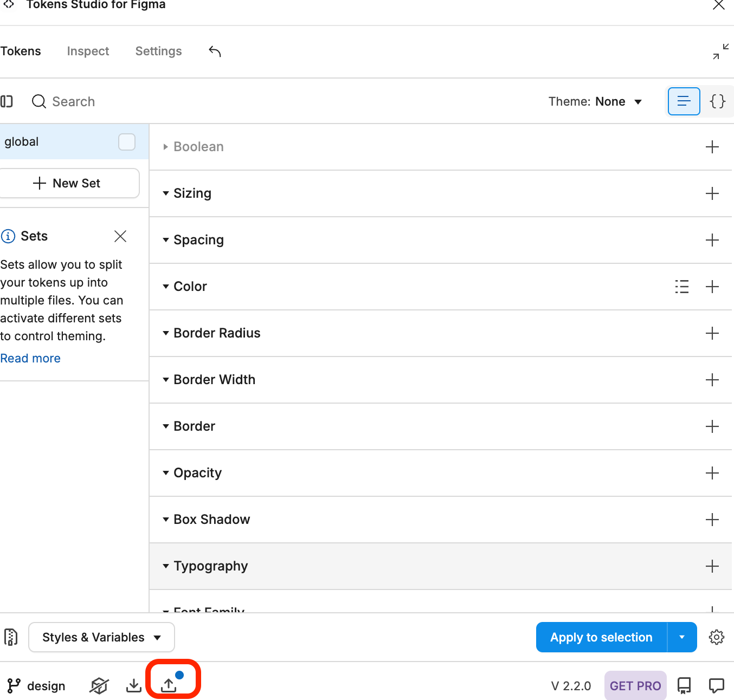Switch to JSON view with the braces icon

[717, 101]
